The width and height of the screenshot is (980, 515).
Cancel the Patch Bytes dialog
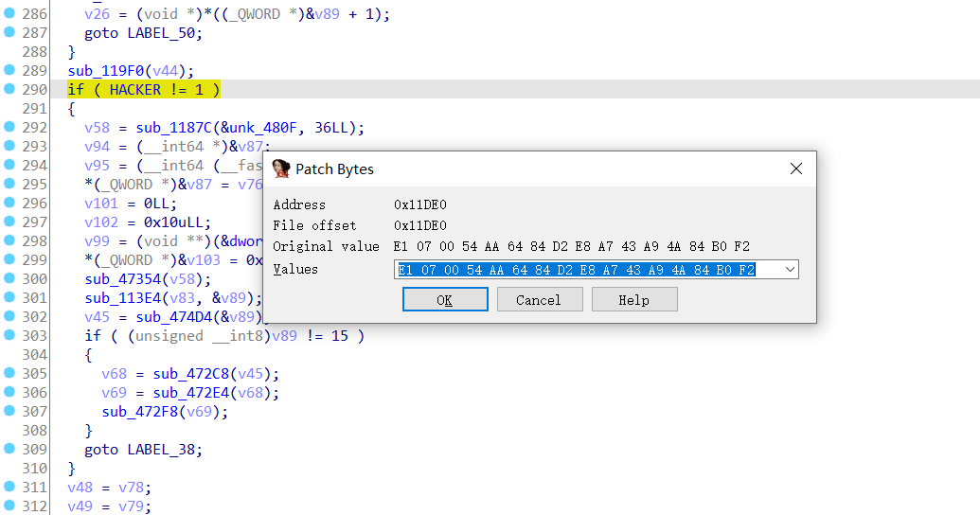click(x=538, y=300)
